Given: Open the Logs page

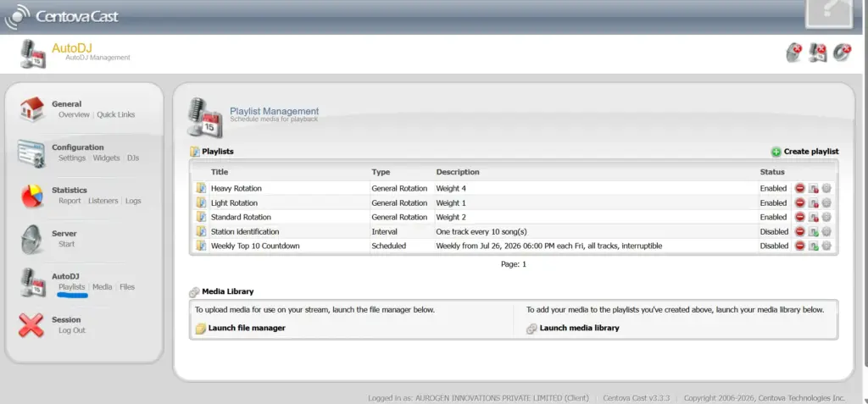Looking at the screenshot, I should point(133,201).
